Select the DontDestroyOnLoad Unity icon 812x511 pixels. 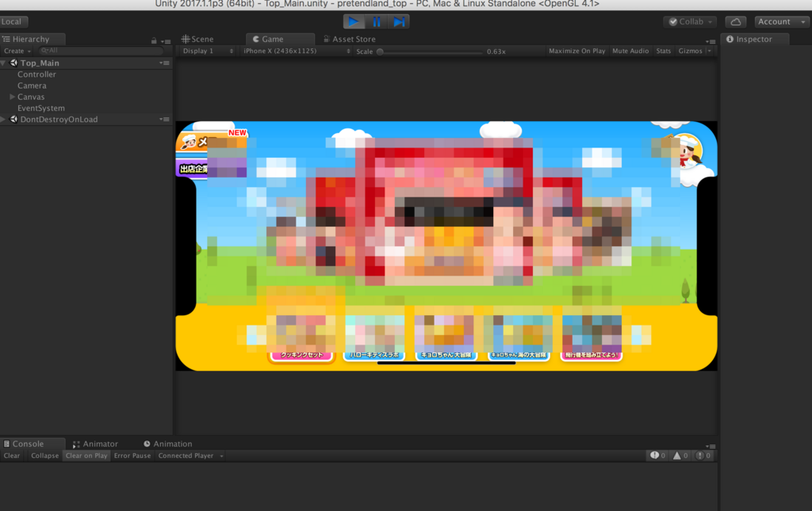[13, 120]
